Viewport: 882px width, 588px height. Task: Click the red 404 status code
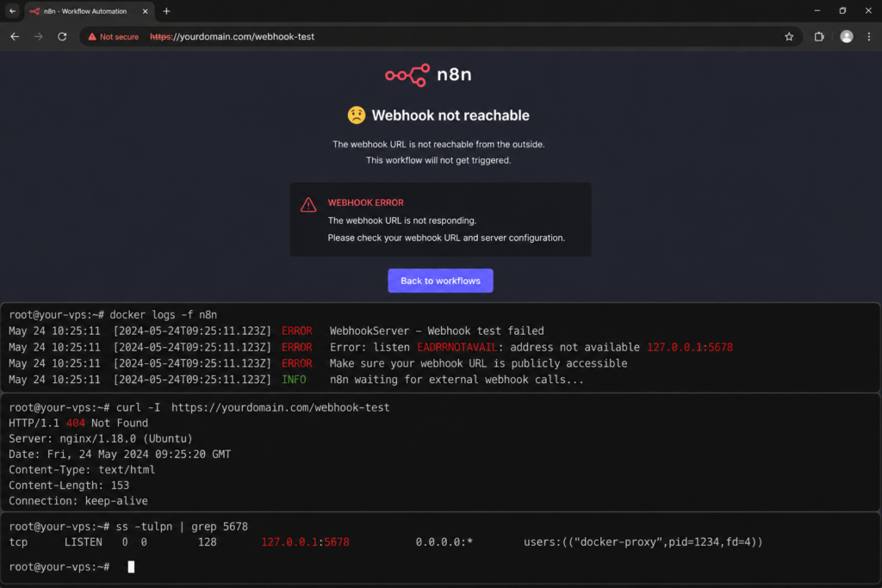tap(76, 424)
